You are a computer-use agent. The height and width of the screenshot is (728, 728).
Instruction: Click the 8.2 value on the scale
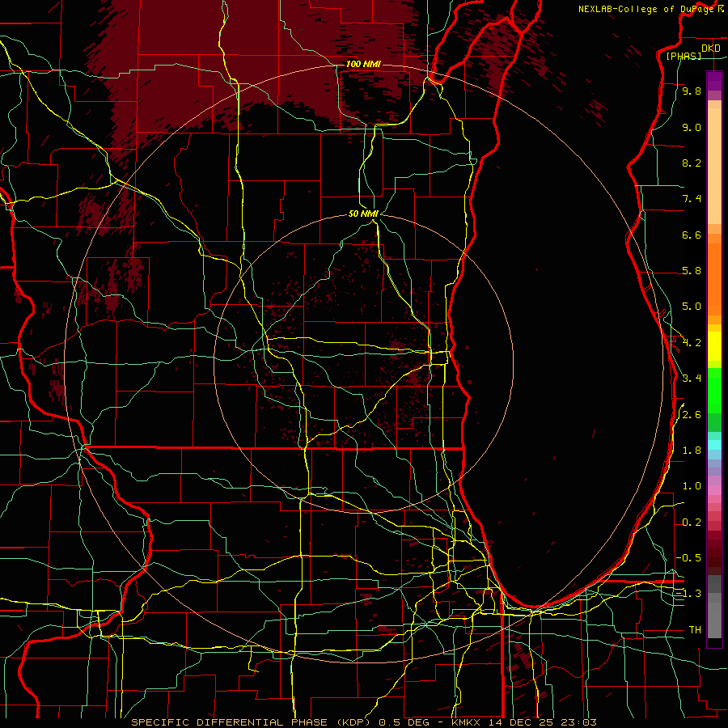692,163
